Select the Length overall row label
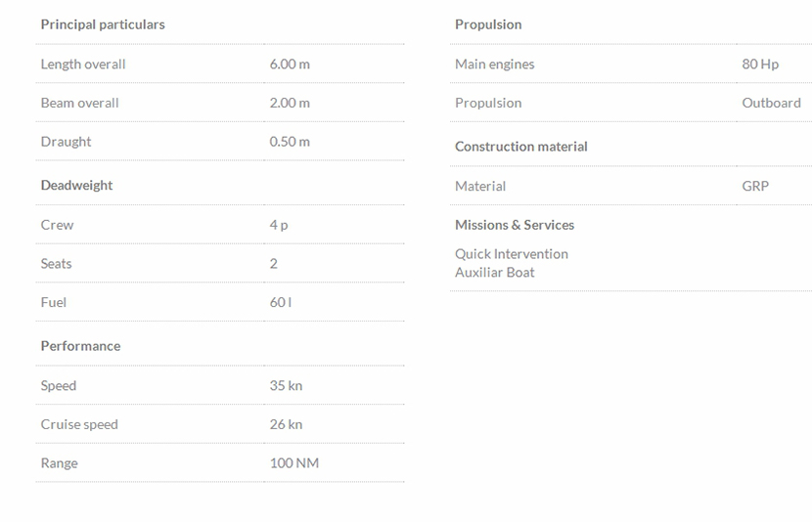The height and width of the screenshot is (522, 812). pyautogui.click(x=83, y=65)
